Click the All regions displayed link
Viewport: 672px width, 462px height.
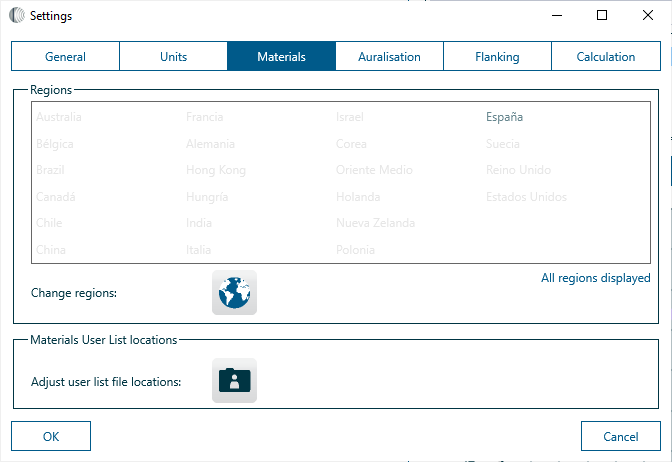[595, 278]
